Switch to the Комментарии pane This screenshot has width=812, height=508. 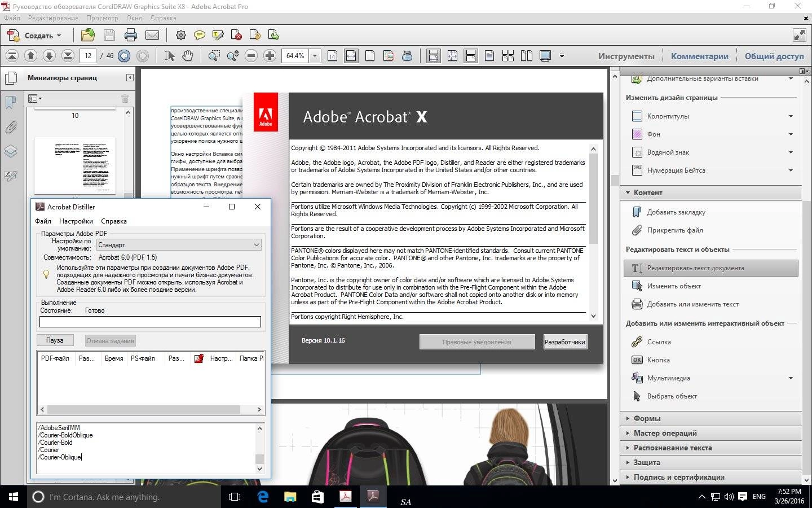click(x=700, y=56)
